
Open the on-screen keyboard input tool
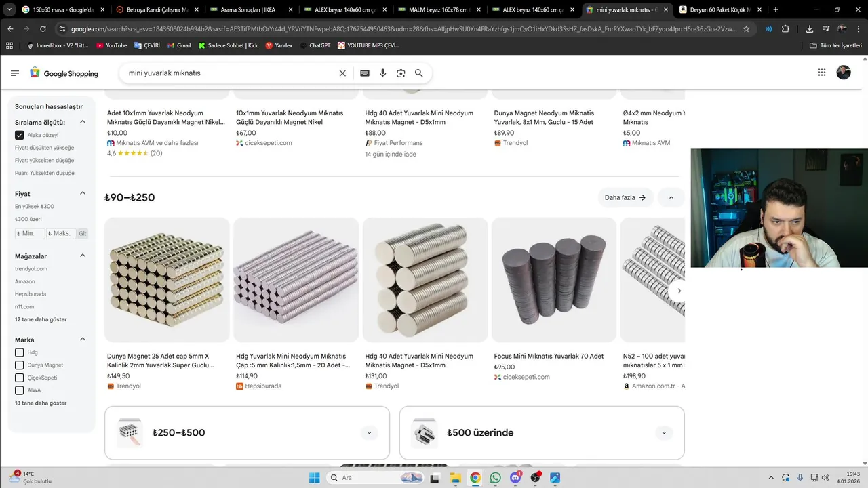pos(365,73)
